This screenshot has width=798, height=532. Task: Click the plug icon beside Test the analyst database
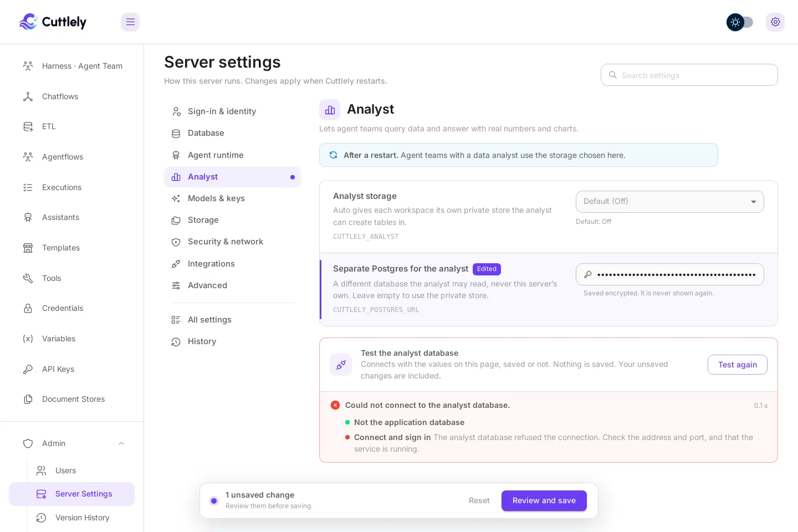(x=341, y=365)
